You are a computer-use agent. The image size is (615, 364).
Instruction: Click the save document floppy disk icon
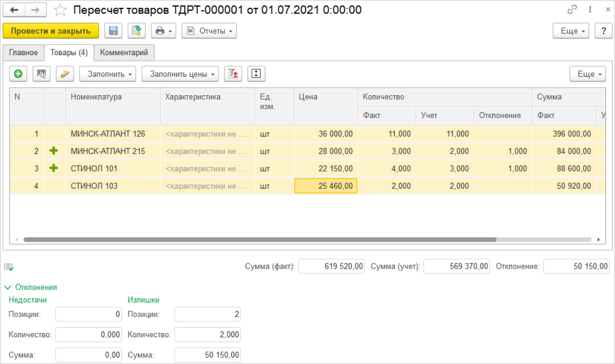point(114,31)
